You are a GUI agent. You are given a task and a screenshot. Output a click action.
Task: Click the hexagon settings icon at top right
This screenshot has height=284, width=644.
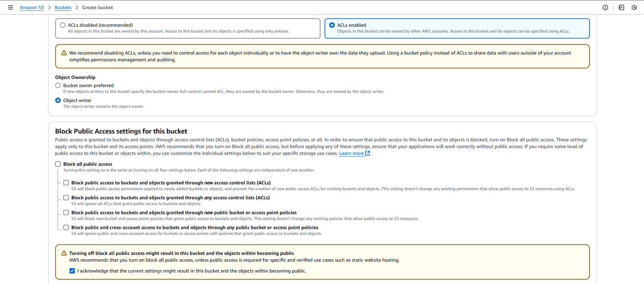(634, 8)
